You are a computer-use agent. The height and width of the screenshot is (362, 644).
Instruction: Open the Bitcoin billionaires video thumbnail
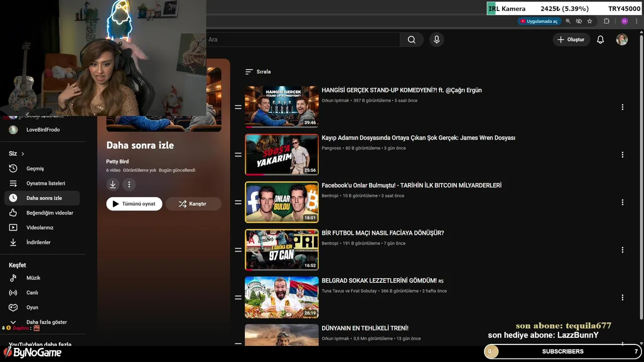(x=282, y=202)
